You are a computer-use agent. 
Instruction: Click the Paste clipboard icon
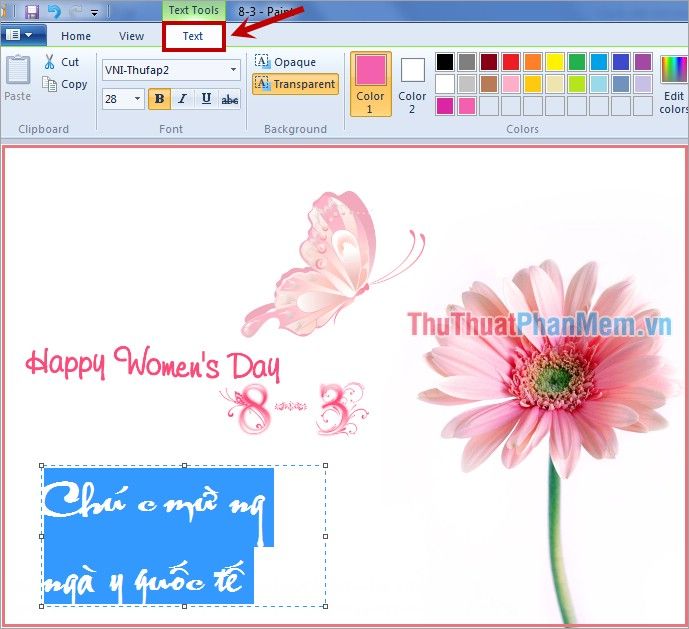coord(18,70)
